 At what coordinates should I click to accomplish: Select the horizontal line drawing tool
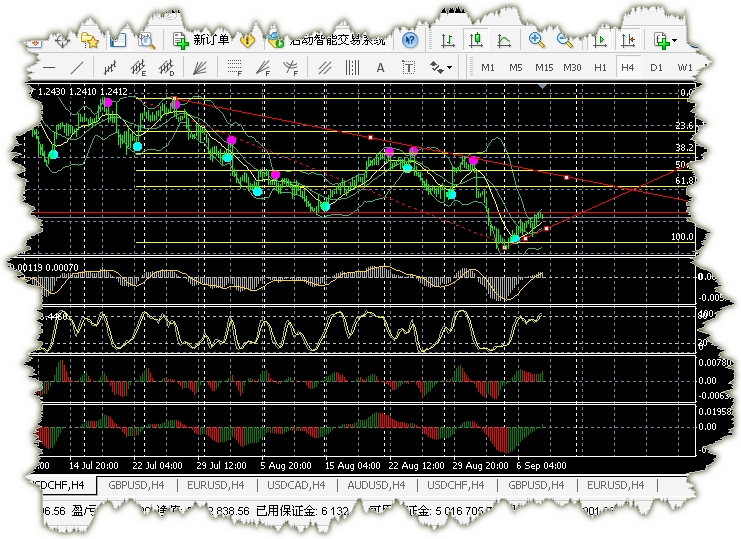(x=49, y=68)
